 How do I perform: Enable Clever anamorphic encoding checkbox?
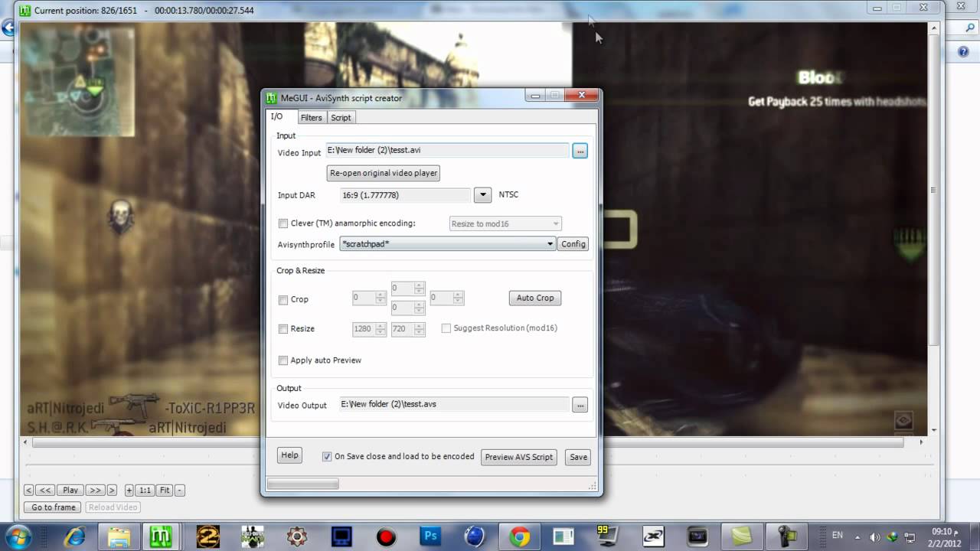[283, 223]
